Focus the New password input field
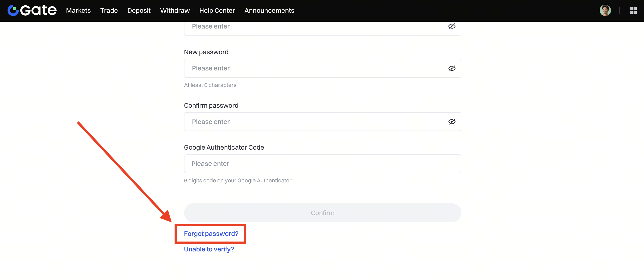This screenshot has width=644, height=279. click(315, 68)
